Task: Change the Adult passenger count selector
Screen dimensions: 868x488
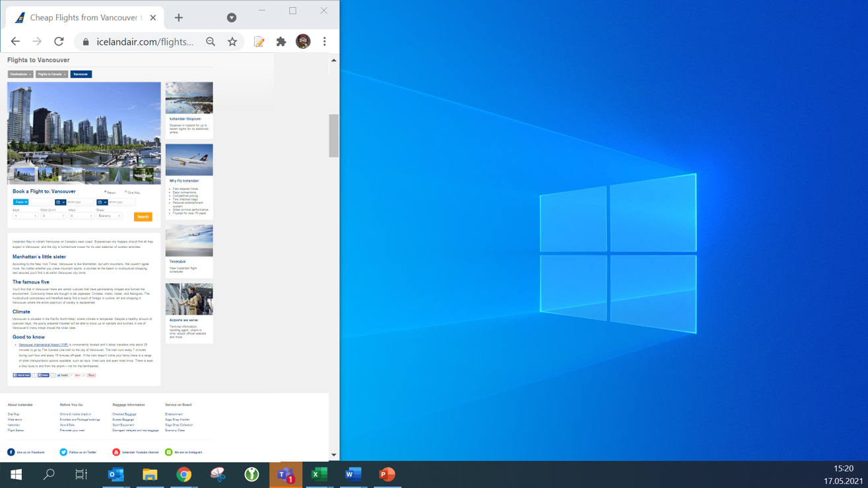Action: click(x=26, y=216)
